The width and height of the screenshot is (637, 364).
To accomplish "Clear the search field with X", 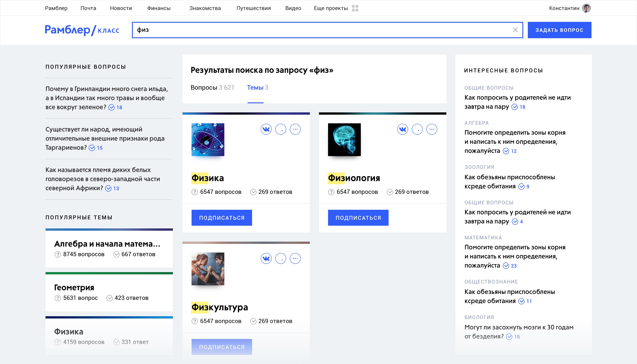I will coord(515,30).
